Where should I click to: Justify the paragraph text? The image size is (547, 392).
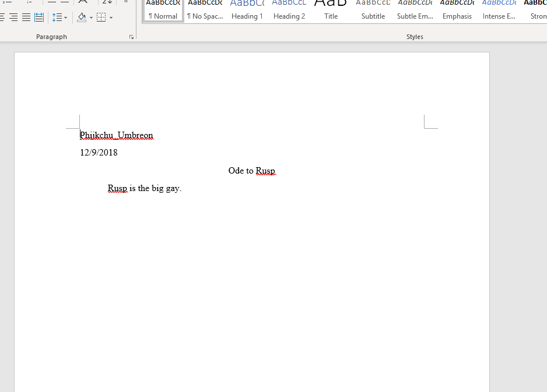point(26,17)
